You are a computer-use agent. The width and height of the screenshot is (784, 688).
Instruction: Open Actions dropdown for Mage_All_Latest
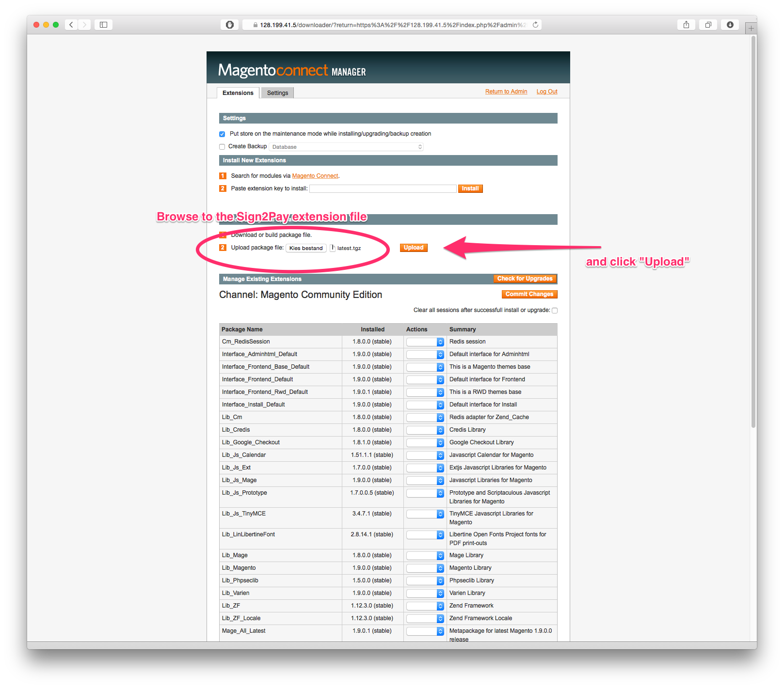[425, 631]
